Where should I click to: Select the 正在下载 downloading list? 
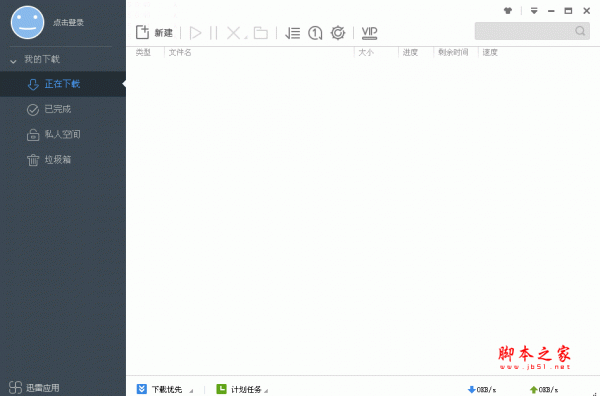63,84
